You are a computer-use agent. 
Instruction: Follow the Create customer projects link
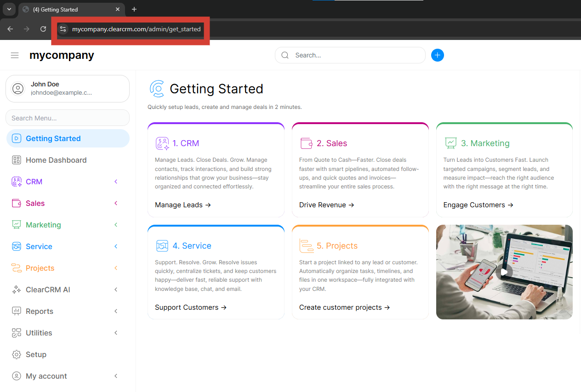click(345, 307)
